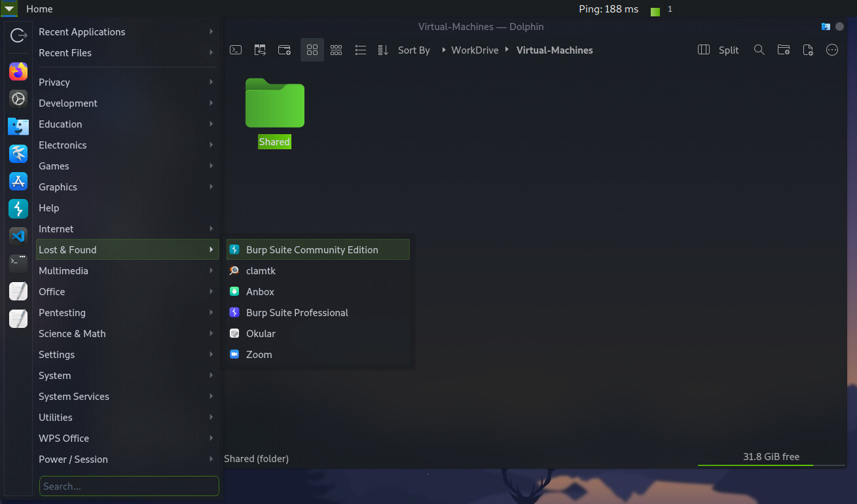This screenshot has width=857, height=504.
Task: Click the Ping: 188 ms panel widget
Action: coord(608,9)
